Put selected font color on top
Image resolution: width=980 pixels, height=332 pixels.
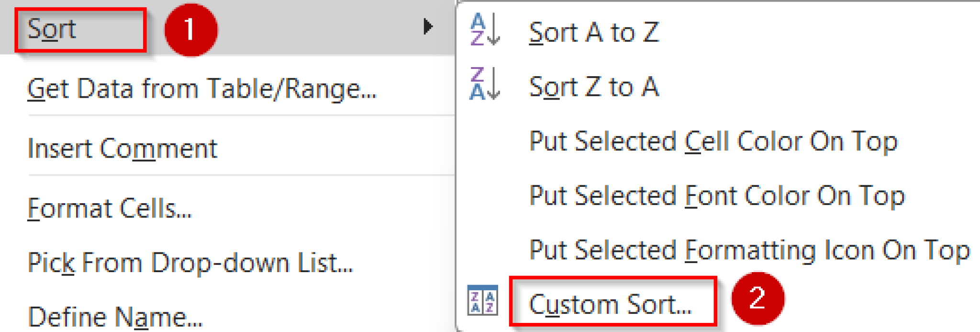717,196
